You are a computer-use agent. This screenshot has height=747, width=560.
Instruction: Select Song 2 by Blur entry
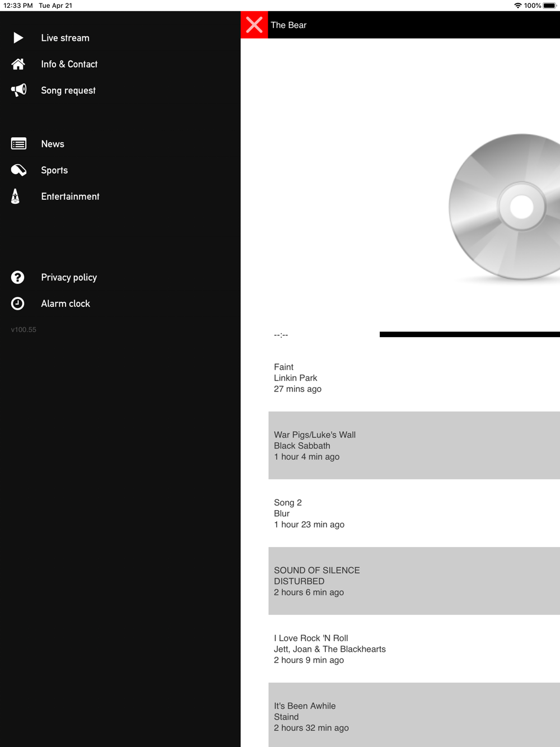pyautogui.click(x=414, y=513)
